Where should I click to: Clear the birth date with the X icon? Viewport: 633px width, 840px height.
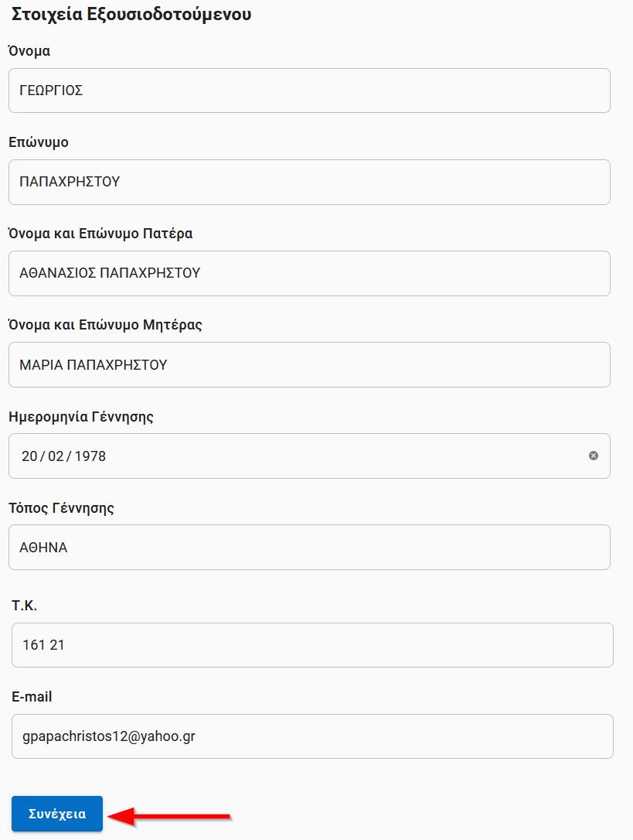[594, 456]
